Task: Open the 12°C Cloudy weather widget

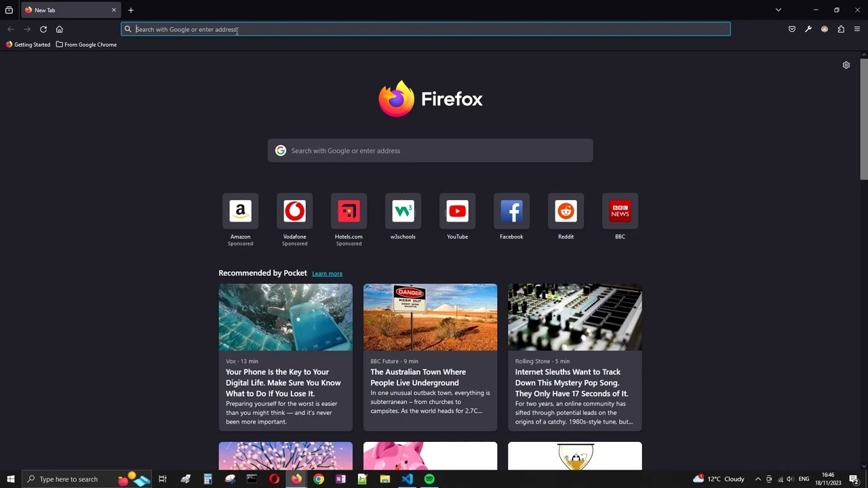Action: click(x=719, y=479)
